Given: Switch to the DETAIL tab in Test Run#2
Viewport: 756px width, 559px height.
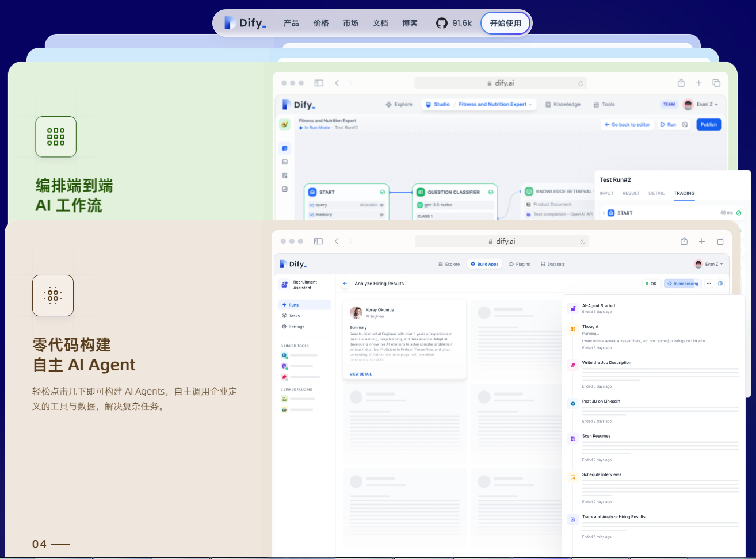Looking at the screenshot, I should 656,193.
